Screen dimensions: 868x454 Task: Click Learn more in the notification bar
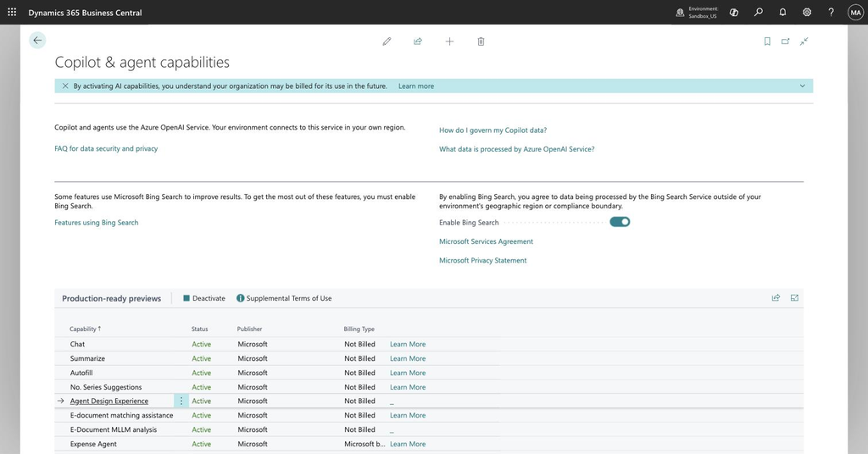pos(416,86)
